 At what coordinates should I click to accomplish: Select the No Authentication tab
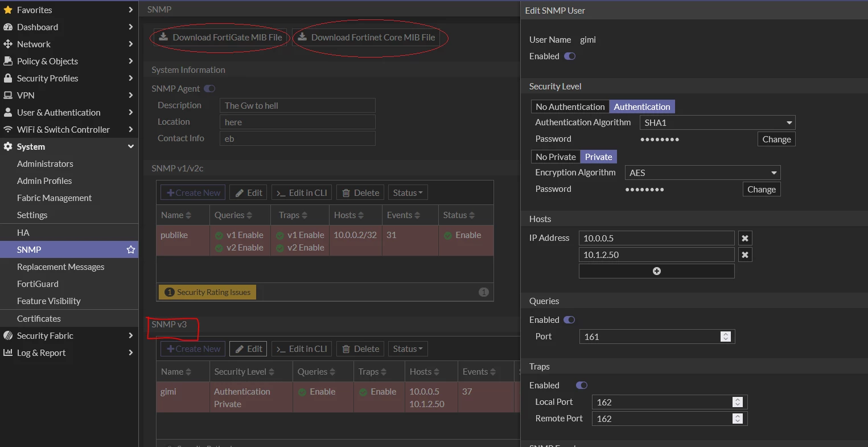tap(570, 106)
